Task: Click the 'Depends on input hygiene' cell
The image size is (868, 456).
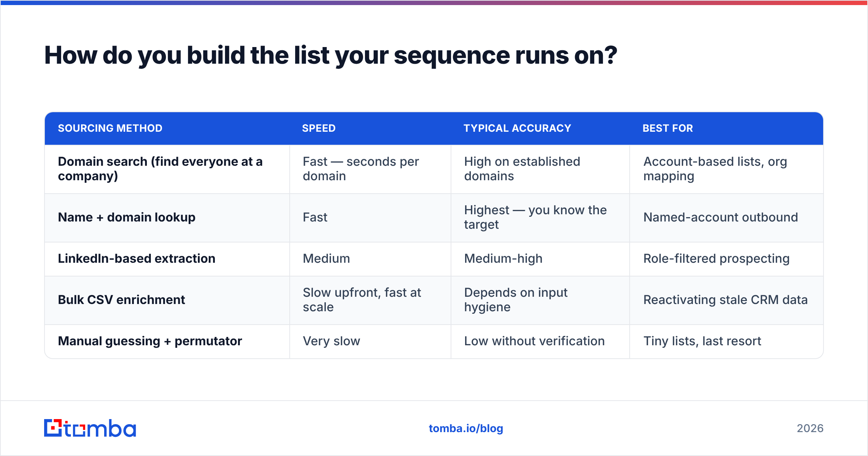Action: (540, 300)
